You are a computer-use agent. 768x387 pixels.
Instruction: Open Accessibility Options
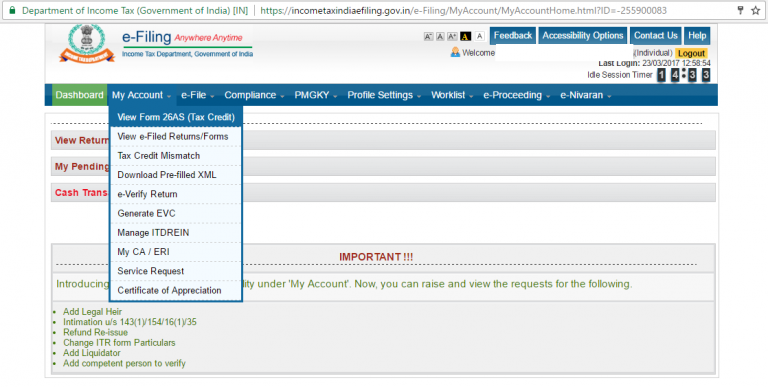(583, 36)
